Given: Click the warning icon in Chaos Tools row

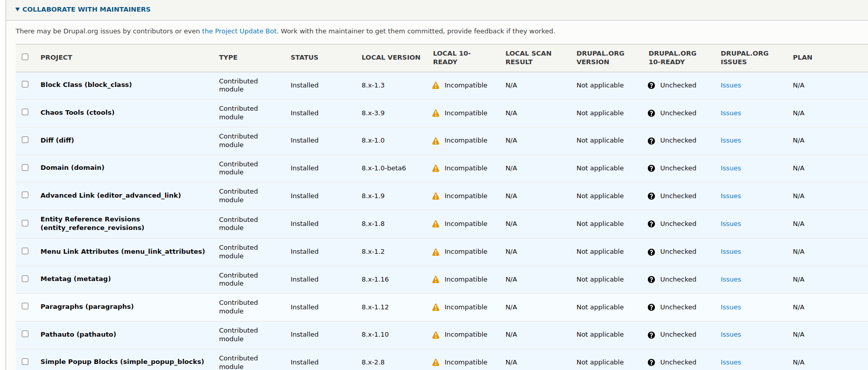Looking at the screenshot, I should [x=436, y=113].
